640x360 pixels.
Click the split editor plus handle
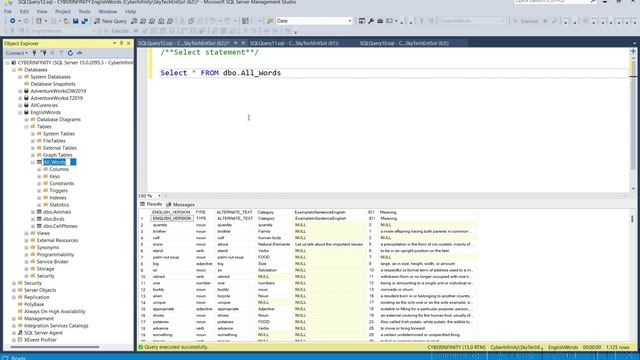[633, 51]
